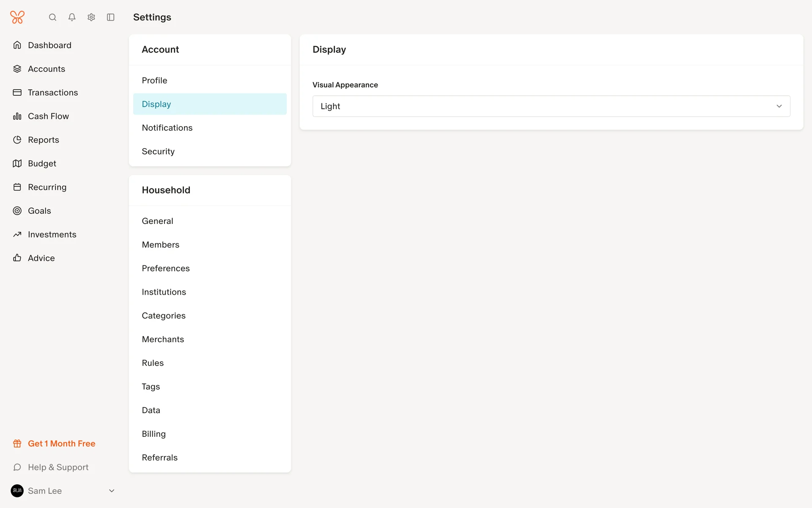Open the Billing settings page
The width and height of the screenshot is (812, 508).
[154, 434]
